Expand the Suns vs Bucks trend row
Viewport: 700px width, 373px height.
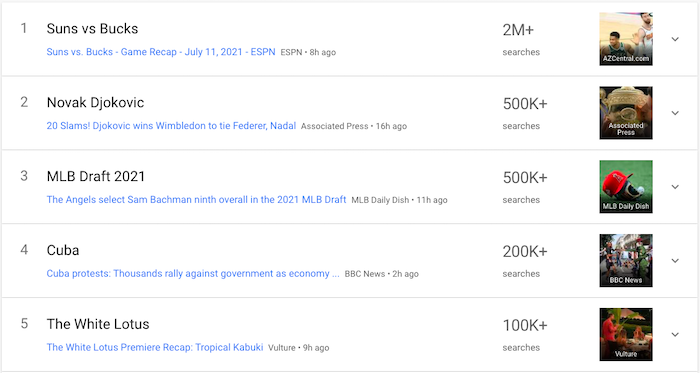coord(675,39)
